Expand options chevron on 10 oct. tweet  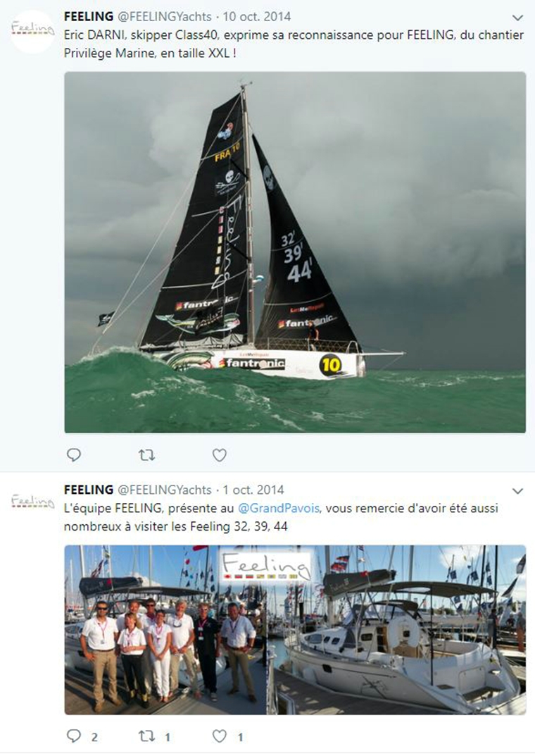click(517, 18)
